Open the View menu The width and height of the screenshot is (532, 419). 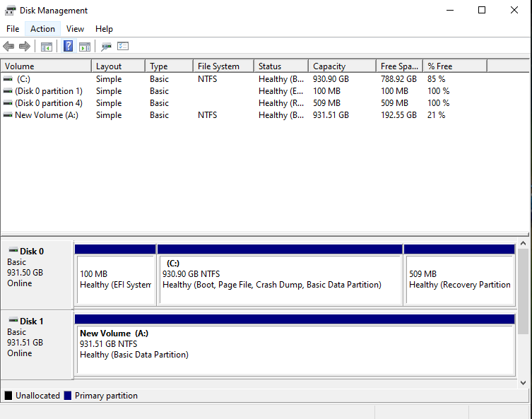(75, 29)
